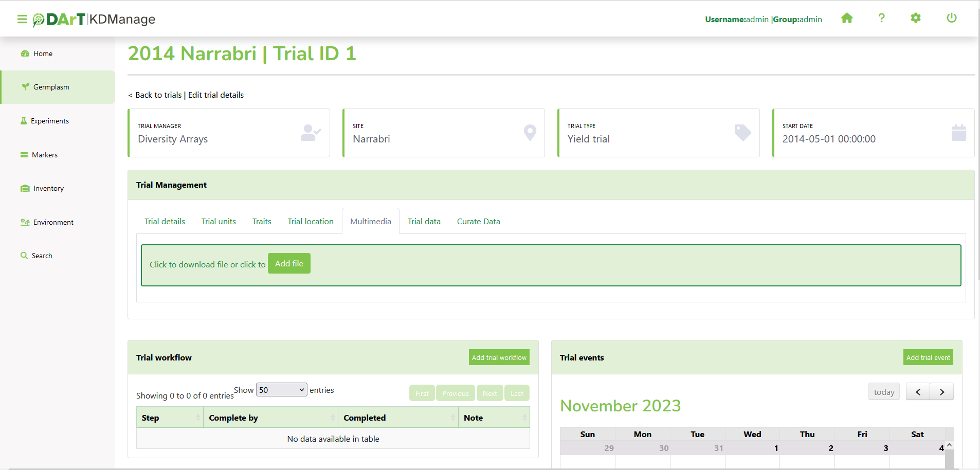Go to next month in calendar
Viewport: 980px width, 470px height.
[941, 392]
